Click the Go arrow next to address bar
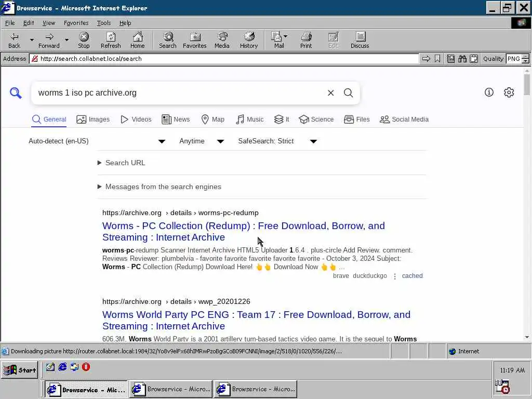This screenshot has height=399, width=532. pos(426,59)
